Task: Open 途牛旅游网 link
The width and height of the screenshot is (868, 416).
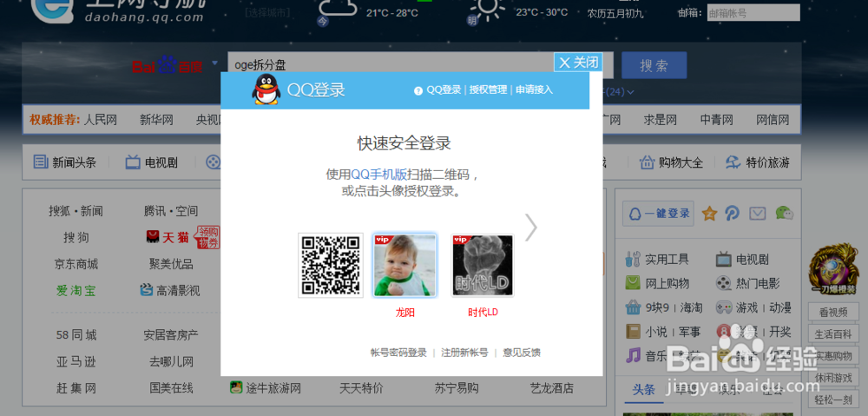Action: point(273,387)
